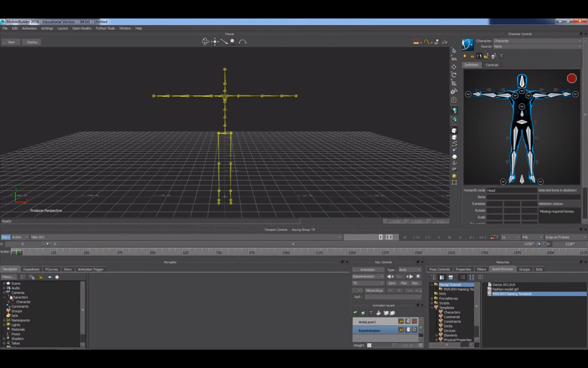Go to the start of the take

tap(416, 237)
